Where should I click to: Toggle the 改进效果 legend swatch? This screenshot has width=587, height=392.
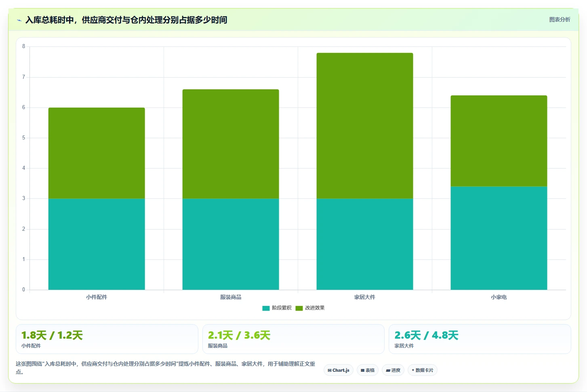coord(299,308)
